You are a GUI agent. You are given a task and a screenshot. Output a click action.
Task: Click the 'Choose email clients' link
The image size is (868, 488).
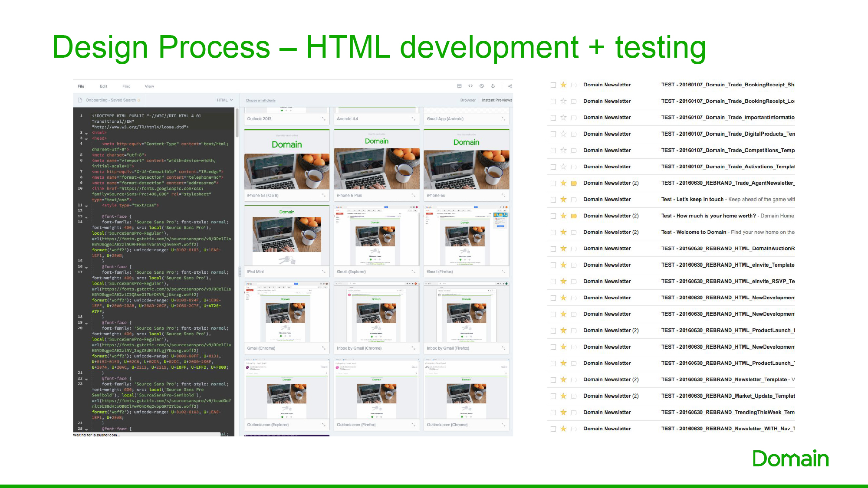260,101
